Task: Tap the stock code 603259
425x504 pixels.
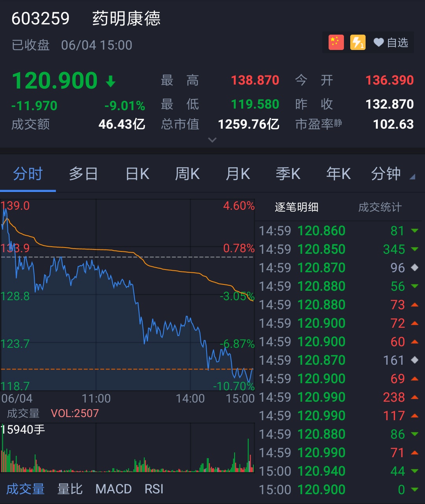Action: pyautogui.click(x=41, y=18)
